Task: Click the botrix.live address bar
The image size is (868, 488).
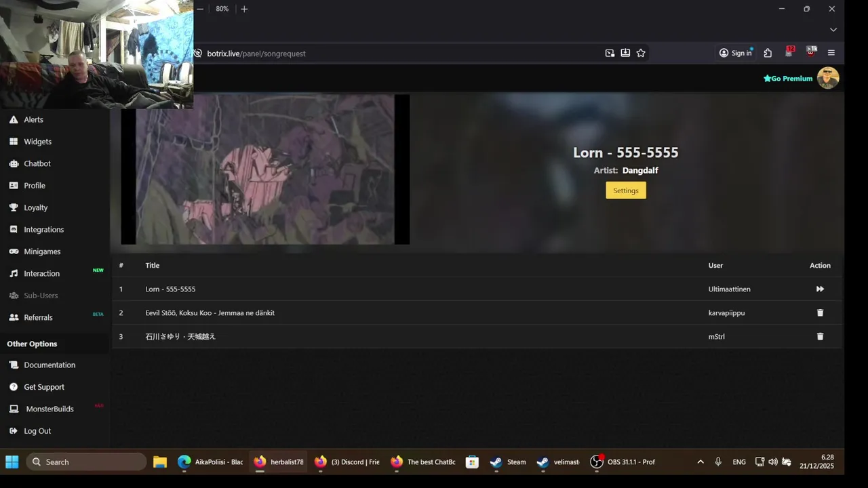Action: pos(400,53)
